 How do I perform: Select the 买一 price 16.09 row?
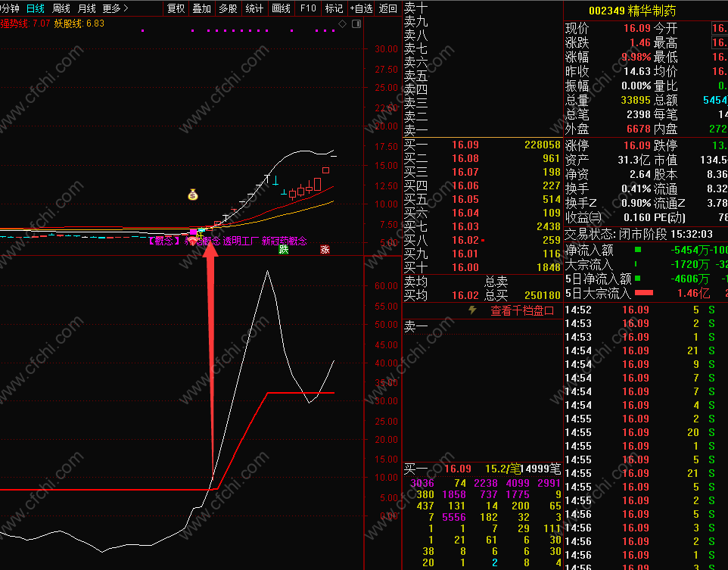(482, 145)
